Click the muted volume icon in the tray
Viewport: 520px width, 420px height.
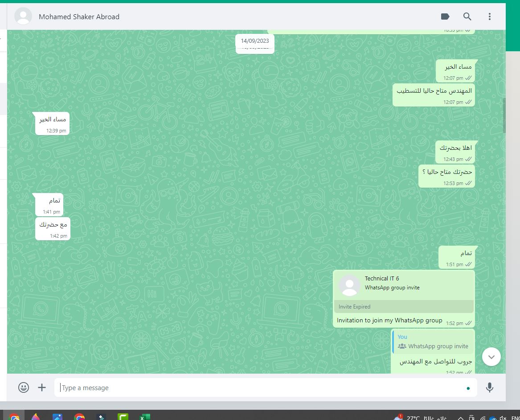503,418
